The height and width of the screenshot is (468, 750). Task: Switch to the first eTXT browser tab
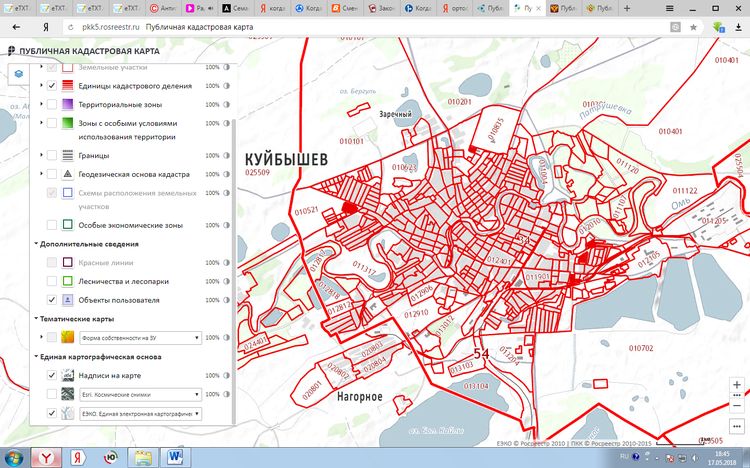[x=17, y=8]
